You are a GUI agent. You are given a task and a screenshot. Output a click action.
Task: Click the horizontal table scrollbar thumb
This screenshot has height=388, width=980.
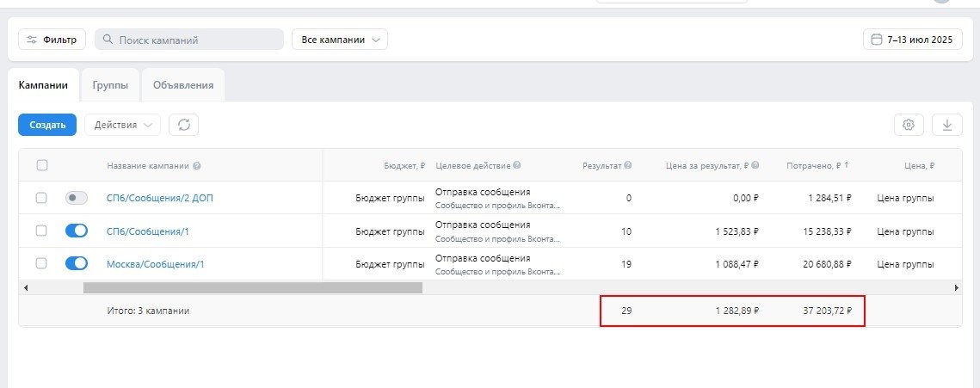click(252, 287)
